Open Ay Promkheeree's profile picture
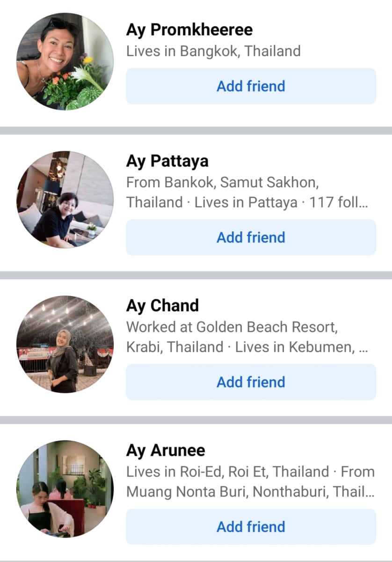Screen dimensions: 392x562 (65, 62)
